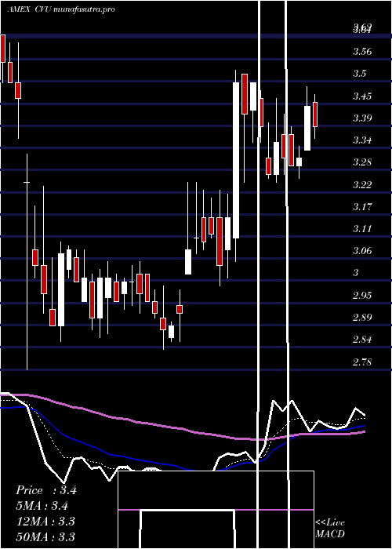Click the 2.95 price axis label
Viewport: 392px width, 549px height.
tap(362, 296)
